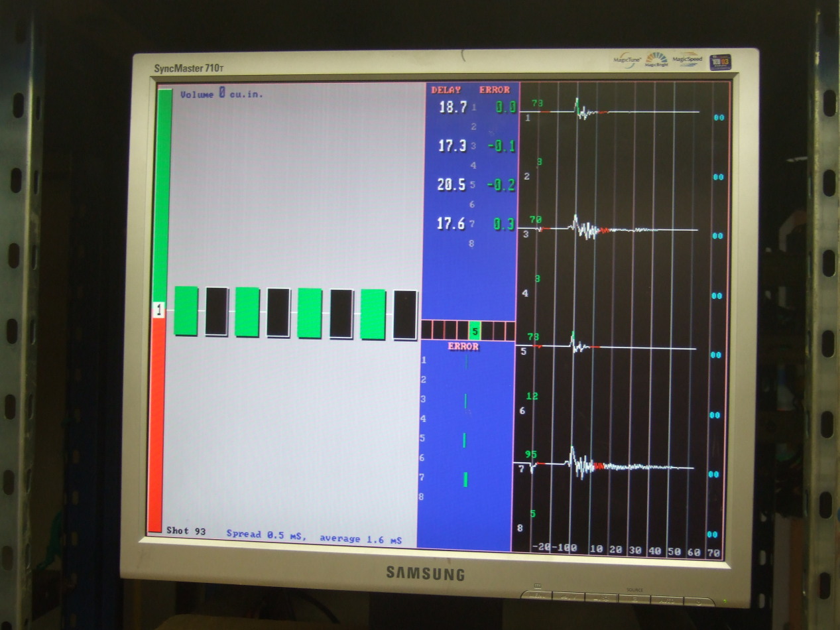Select the eighth black gun block
The width and height of the screenshot is (840, 630).
tap(405, 315)
